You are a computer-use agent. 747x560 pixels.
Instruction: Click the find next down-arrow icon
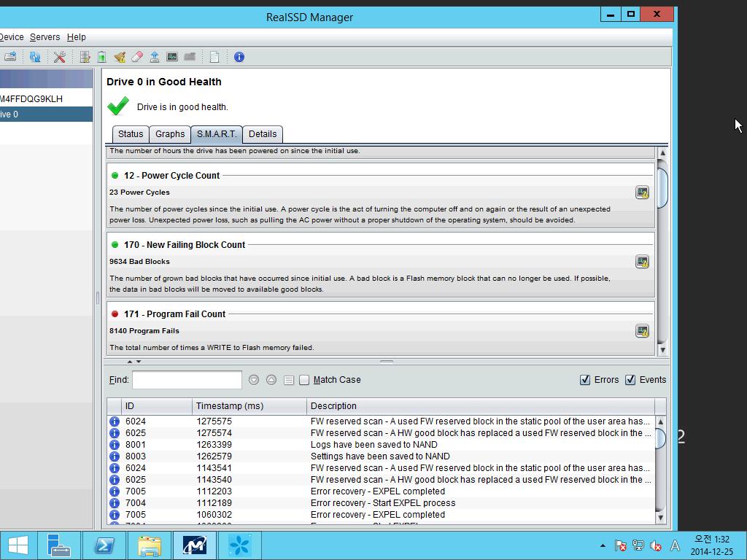tap(254, 380)
